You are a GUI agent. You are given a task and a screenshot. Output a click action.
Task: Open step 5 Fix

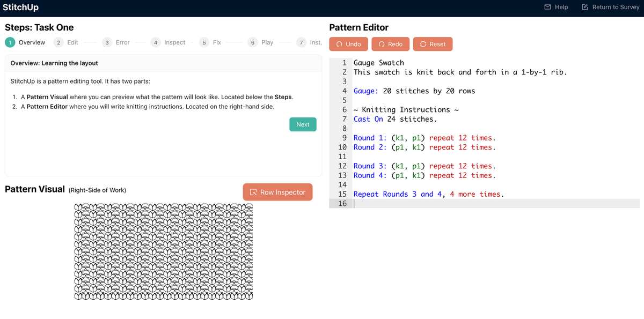(210, 42)
